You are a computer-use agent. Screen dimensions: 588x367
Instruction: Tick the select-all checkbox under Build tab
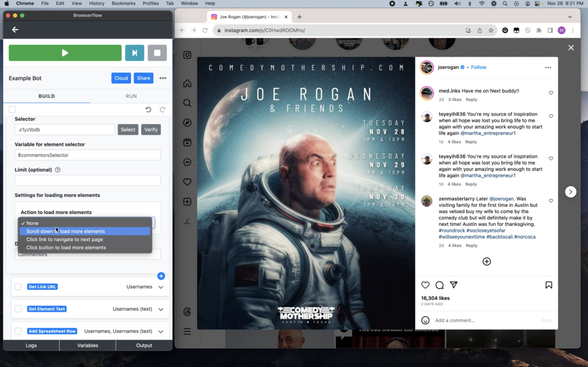pos(12,110)
